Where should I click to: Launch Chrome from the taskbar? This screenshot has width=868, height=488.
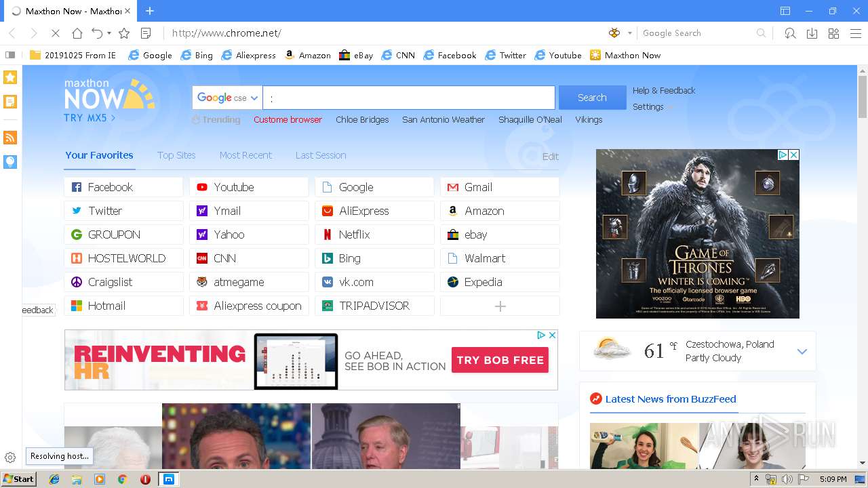pos(122,479)
